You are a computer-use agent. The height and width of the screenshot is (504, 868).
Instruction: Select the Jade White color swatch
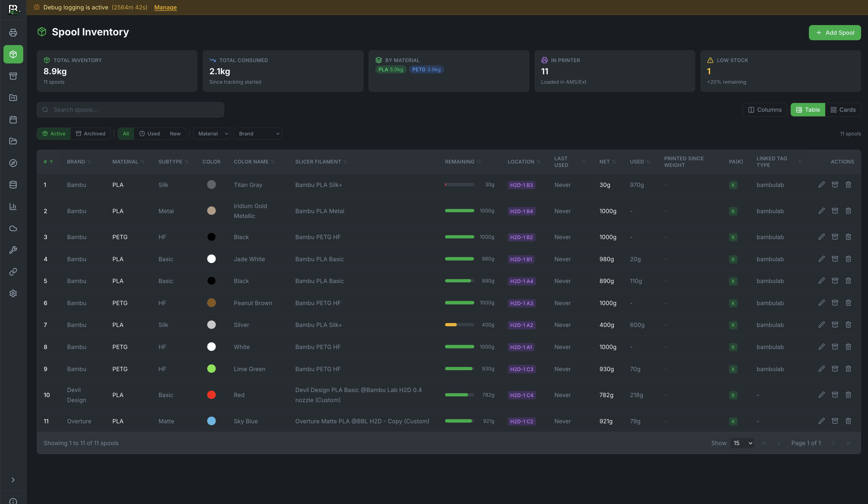(212, 259)
